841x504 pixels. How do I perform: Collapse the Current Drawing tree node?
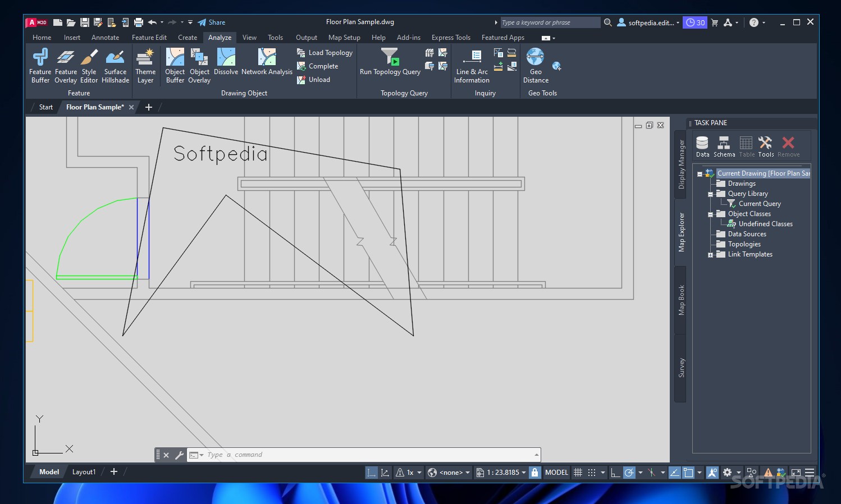pyautogui.click(x=700, y=174)
